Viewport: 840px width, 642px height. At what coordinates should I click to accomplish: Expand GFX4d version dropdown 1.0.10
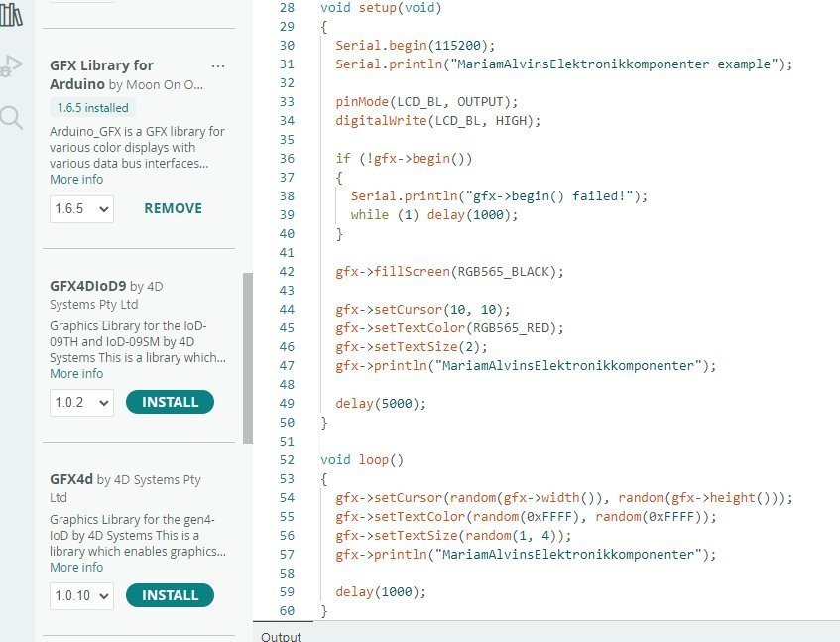click(x=81, y=596)
